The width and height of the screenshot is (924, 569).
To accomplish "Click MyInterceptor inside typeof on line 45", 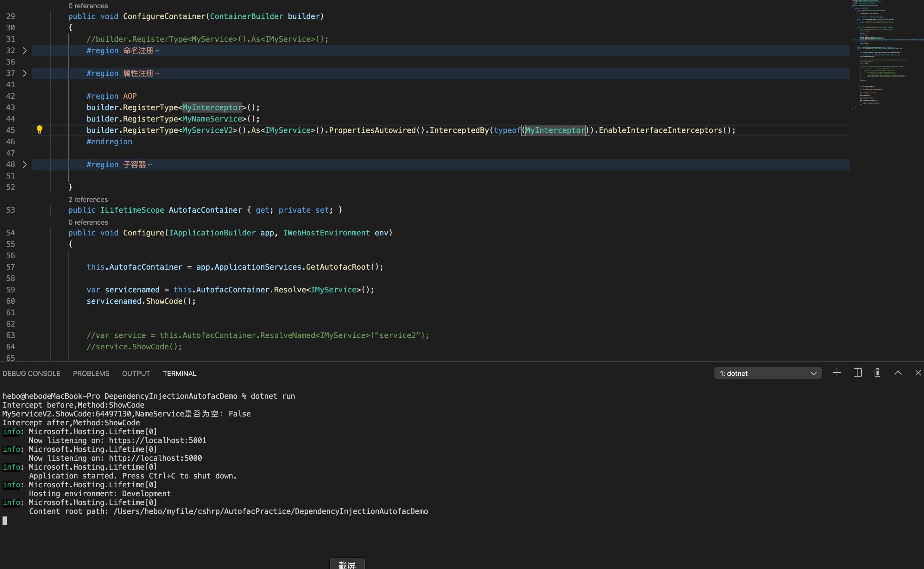I will 555,130.
